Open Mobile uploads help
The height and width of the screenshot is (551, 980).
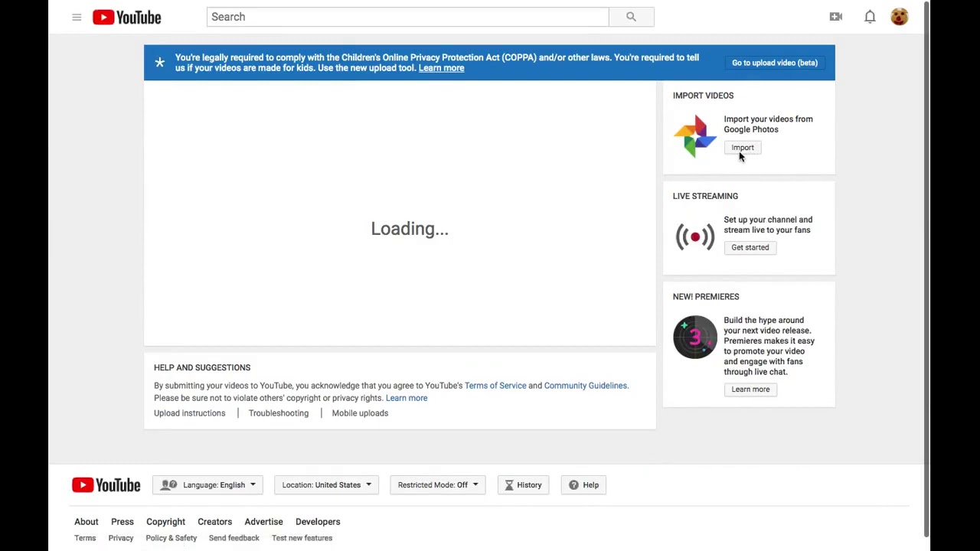click(360, 413)
